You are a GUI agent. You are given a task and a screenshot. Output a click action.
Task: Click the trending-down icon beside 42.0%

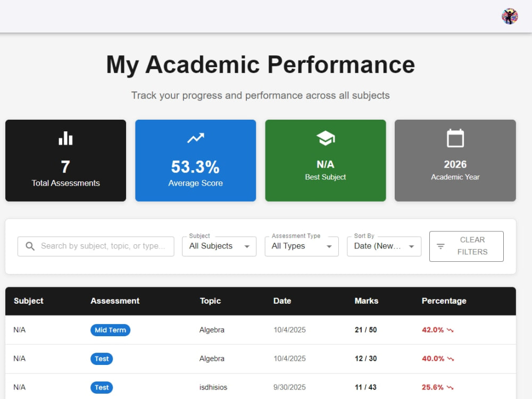click(x=450, y=330)
